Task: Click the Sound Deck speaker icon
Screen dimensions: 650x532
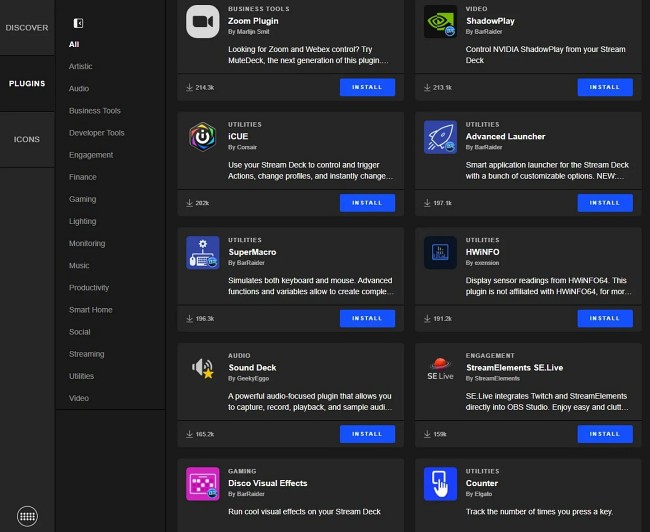Action: click(x=202, y=368)
